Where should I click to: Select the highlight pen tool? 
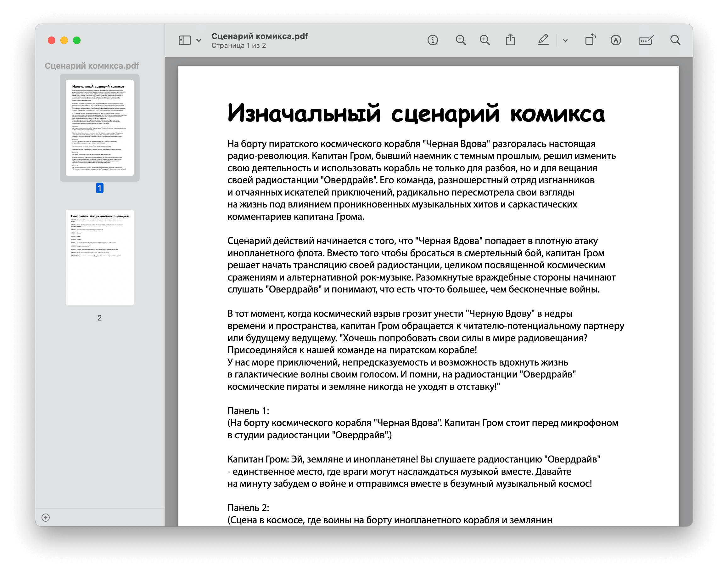543,40
